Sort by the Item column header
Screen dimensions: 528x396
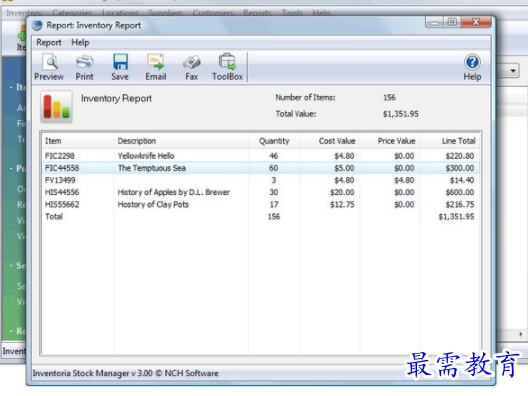[78, 141]
